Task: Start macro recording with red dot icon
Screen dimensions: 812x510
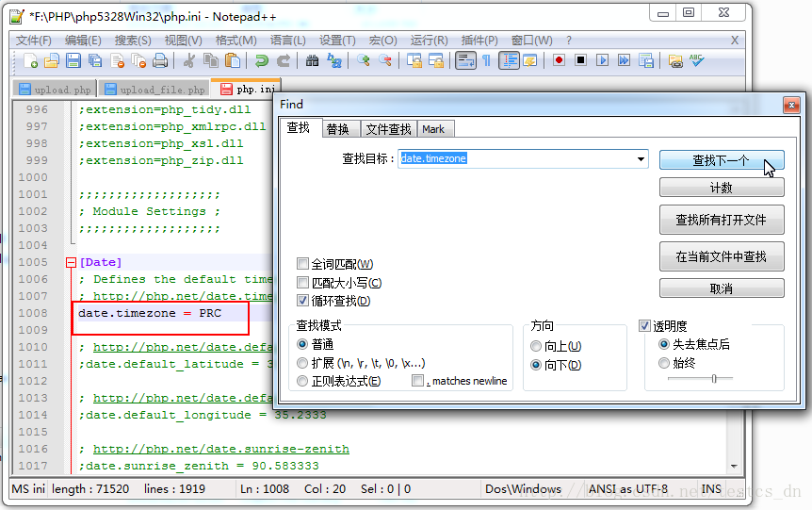Action: click(559, 60)
